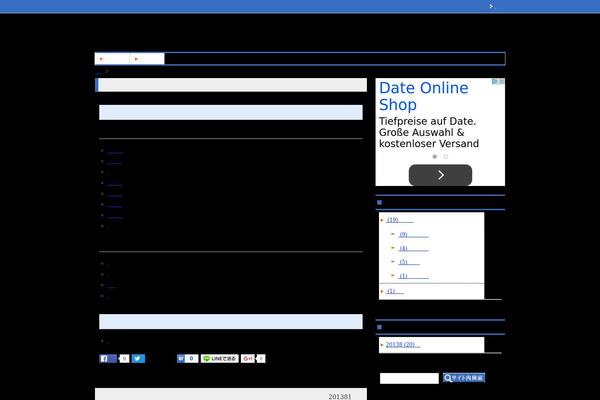Open the bottom top-level category link (1)

395,291
